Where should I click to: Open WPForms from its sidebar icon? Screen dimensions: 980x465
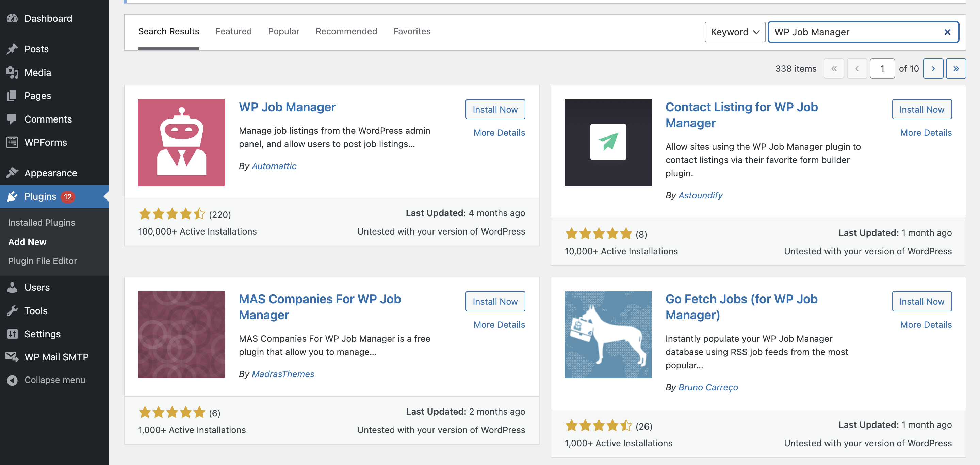click(12, 142)
